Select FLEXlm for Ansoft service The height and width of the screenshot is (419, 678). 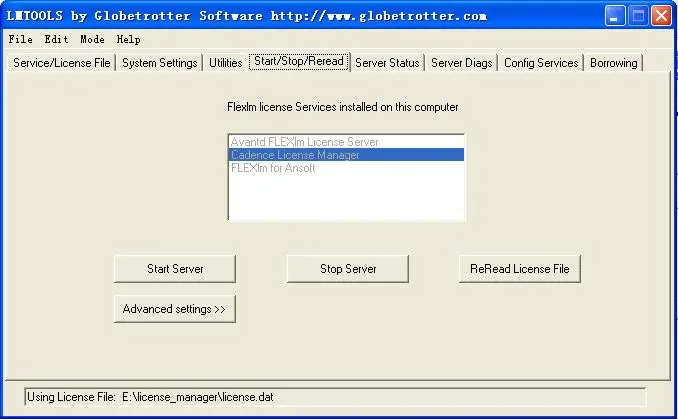tap(346, 168)
